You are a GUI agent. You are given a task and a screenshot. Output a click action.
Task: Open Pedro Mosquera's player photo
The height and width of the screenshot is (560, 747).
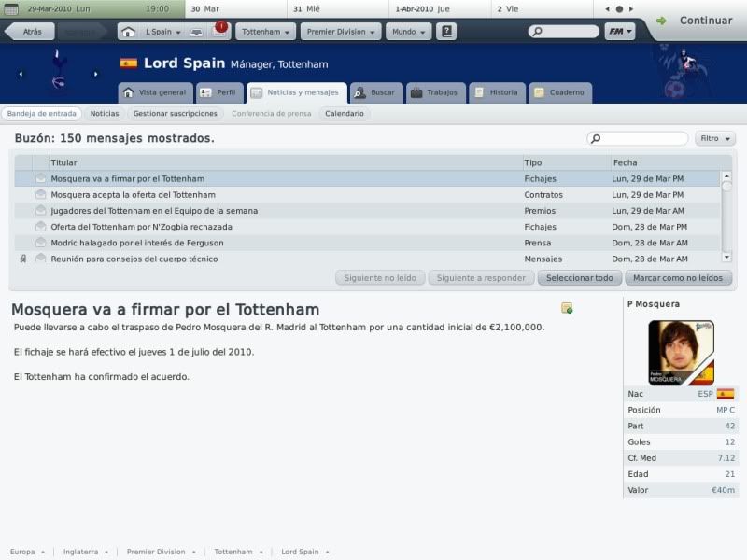681,353
